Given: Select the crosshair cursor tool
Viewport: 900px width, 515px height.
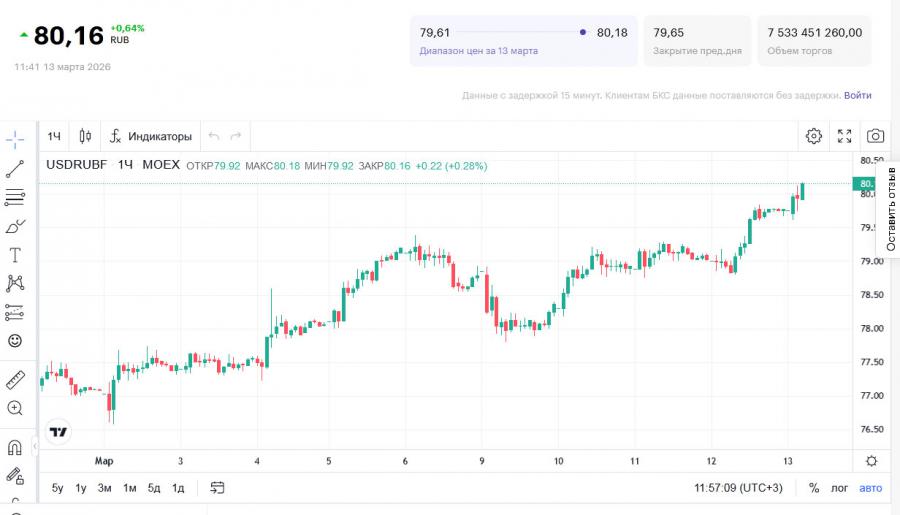Looking at the screenshot, I should (15, 140).
